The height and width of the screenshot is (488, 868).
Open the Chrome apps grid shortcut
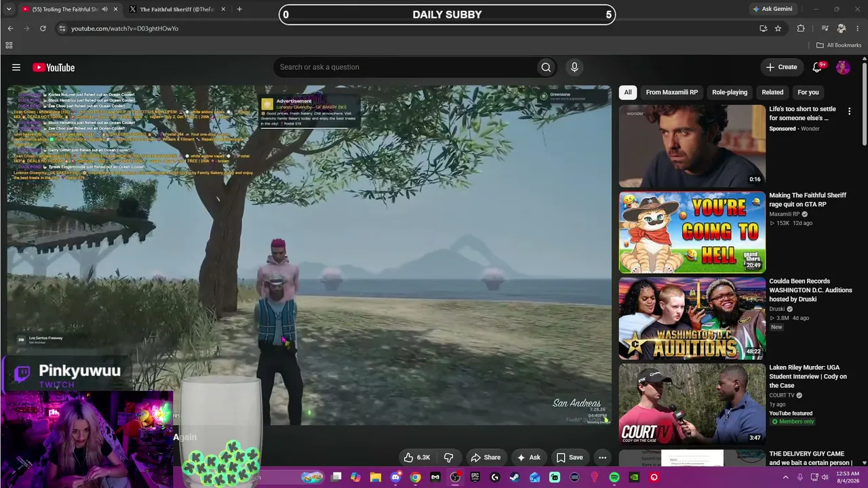(9, 45)
